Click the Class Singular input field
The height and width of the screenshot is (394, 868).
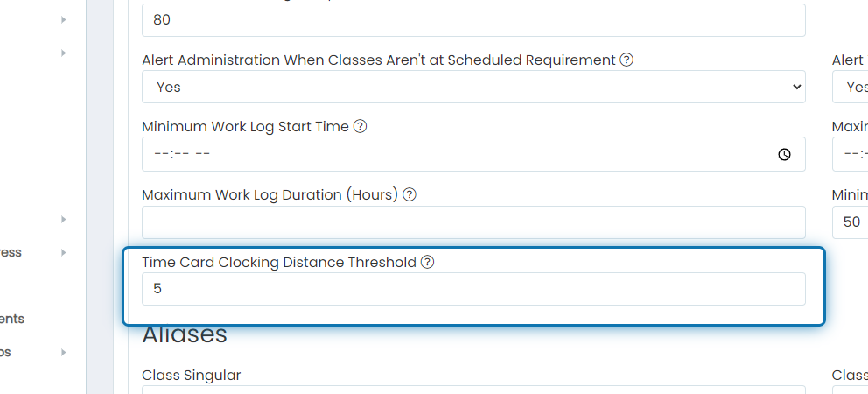point(473,390)
